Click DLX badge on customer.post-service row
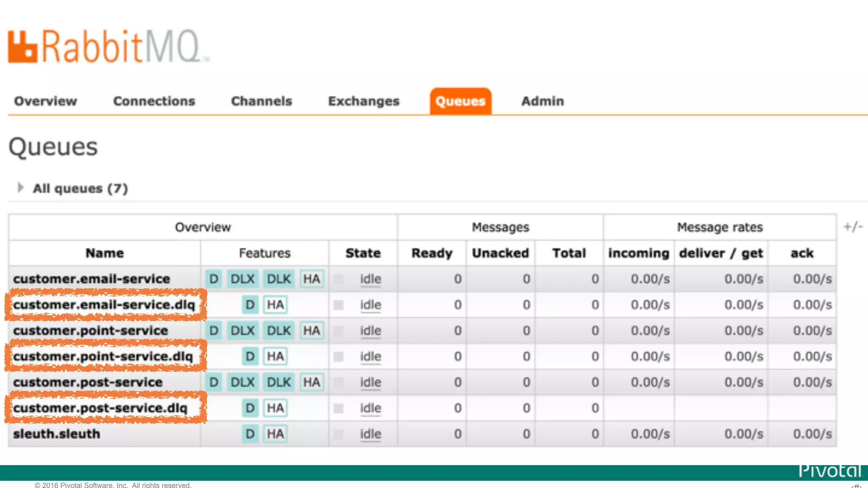This screenshot has width=868, height=488. [x=242, y=383]
